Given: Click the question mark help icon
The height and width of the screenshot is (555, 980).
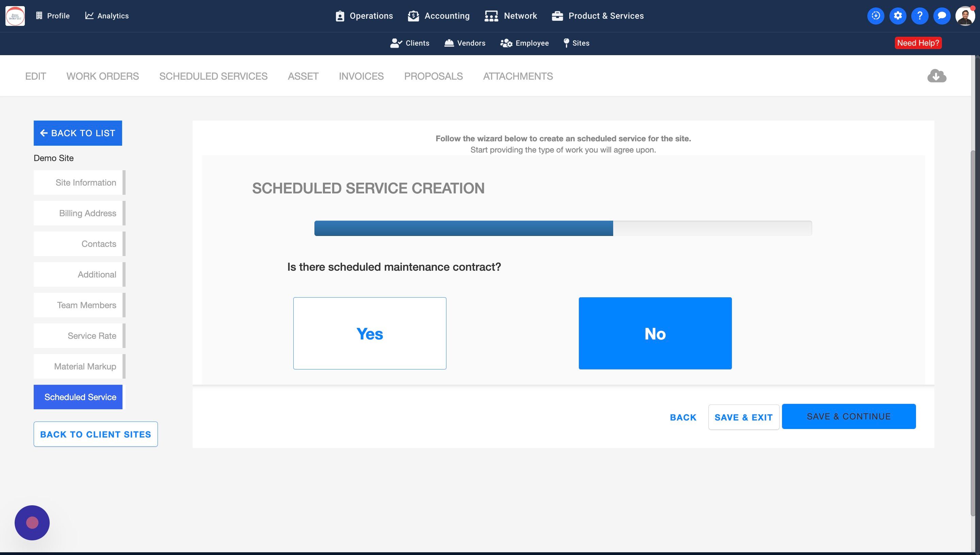Looking at the screenshot, I should tap(919, 16).
